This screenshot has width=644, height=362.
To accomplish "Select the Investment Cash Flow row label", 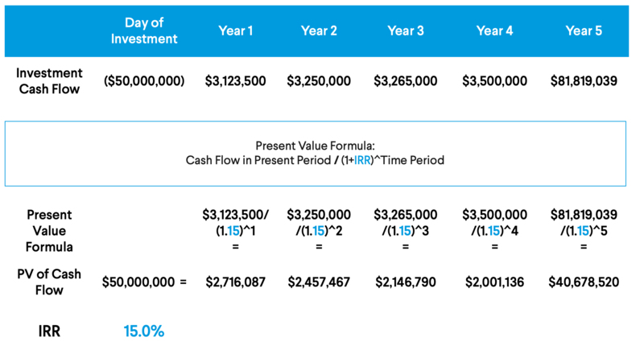I will pos(49,81).
